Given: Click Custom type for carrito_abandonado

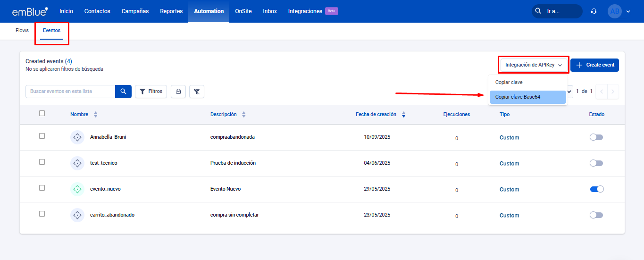Looking at the screenshot, I should (x=509, y=216).
